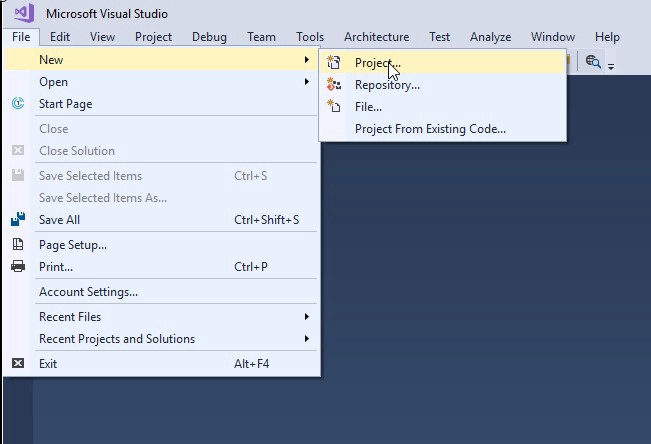This screenshot has width=651, height=444.
Task: Open the Edit menu
Action: (x=60, y=37)
